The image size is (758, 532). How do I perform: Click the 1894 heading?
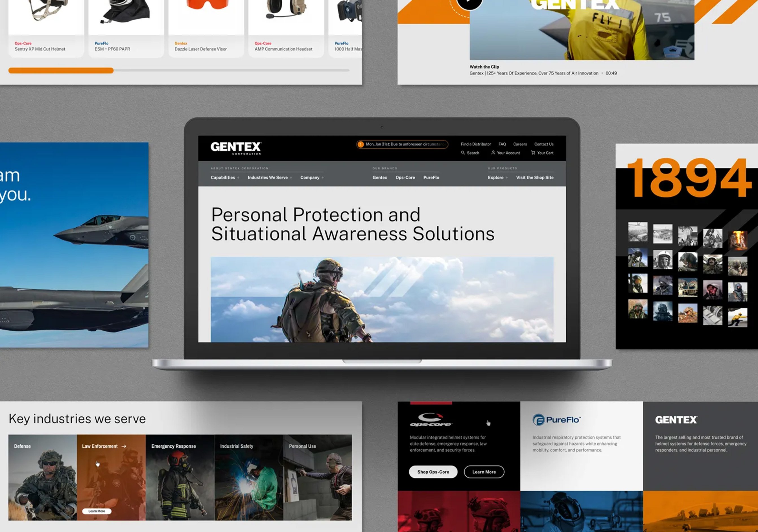[x=689, y=178]
